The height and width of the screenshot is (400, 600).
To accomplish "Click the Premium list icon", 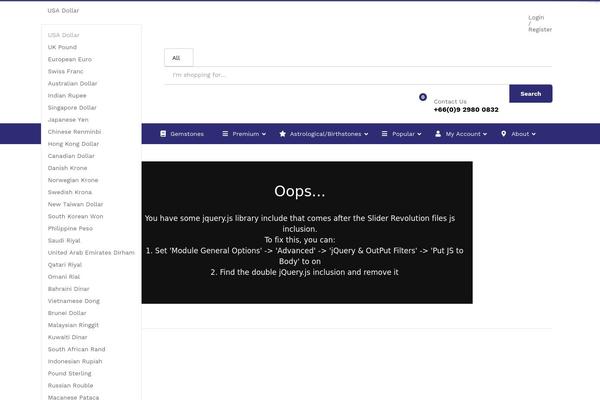I will coord(225,134).
